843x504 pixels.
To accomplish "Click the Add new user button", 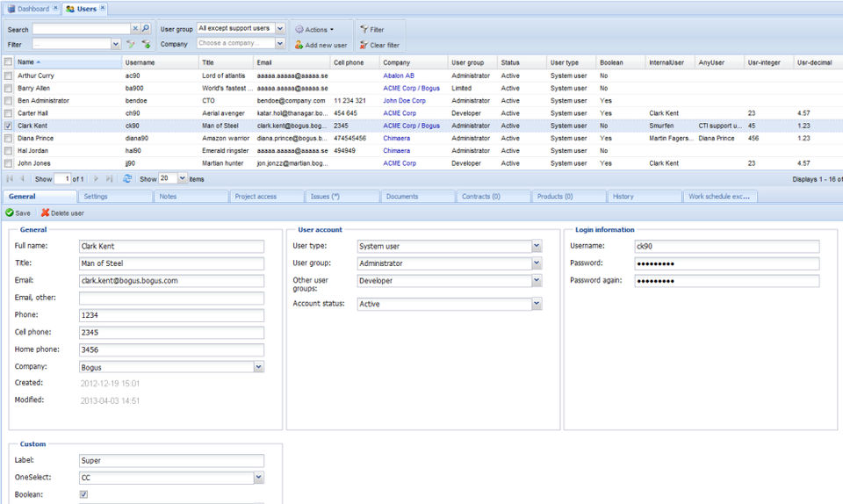I will [321, 45].
